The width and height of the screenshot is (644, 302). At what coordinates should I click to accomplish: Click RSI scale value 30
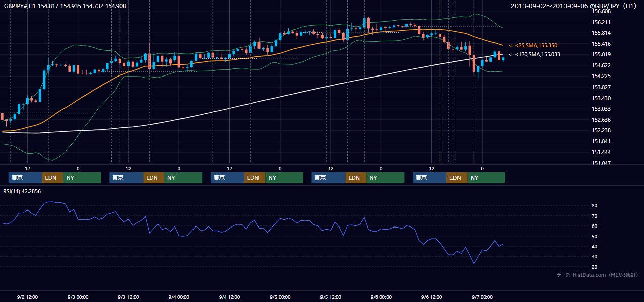click(595, 256)
